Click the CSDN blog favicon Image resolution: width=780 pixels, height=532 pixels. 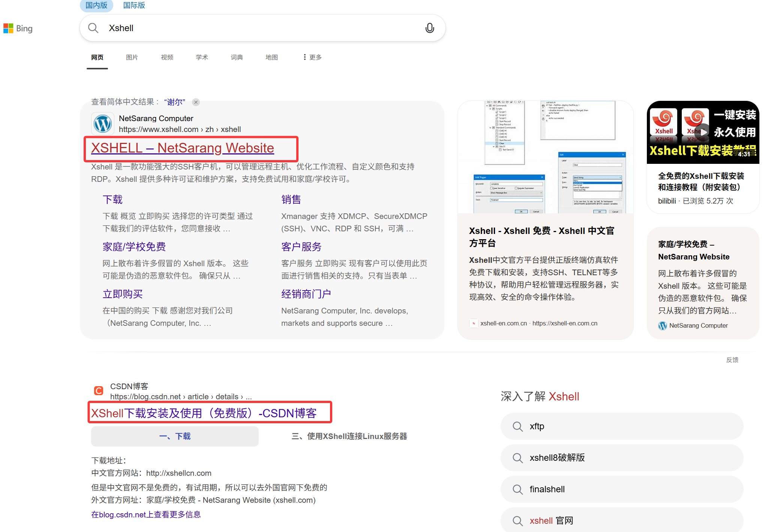(x=99, y=391)
